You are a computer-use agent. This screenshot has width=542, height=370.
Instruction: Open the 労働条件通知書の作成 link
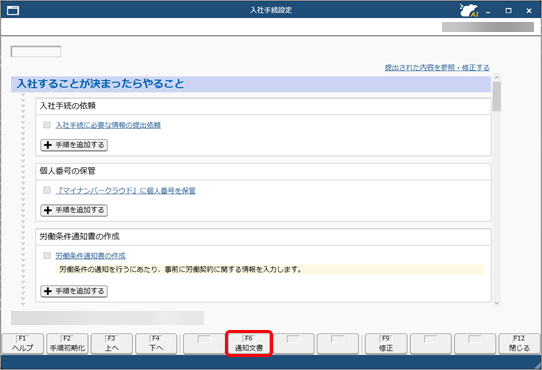[90, 256]
